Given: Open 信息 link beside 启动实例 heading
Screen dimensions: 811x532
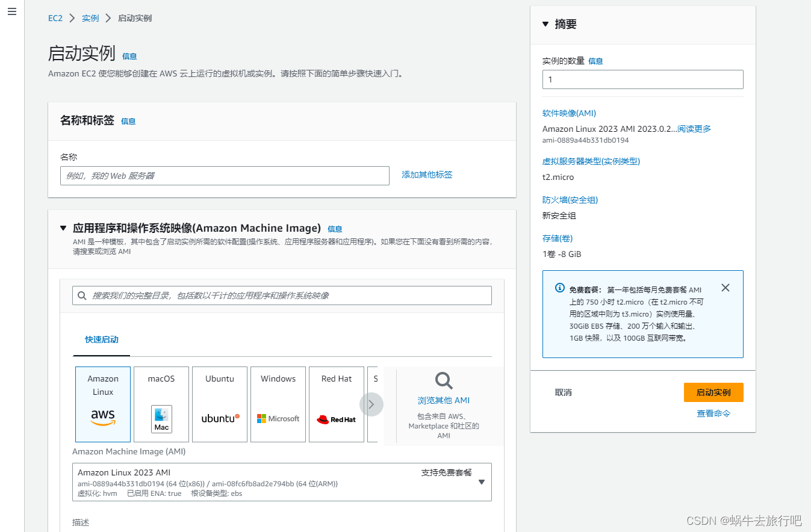Looking at the screenshot, I should pyautogui.click(x=129, y=56).
